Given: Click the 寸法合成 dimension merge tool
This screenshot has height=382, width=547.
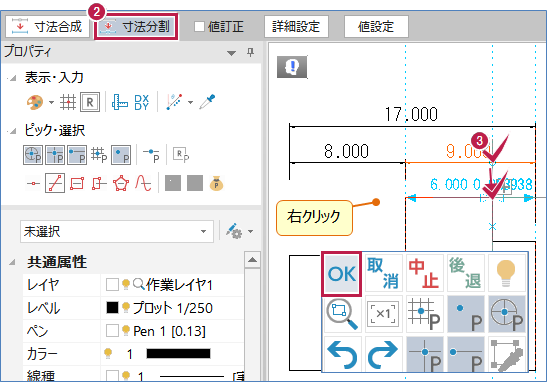Looking at the screenshot, I should [47, 27].
